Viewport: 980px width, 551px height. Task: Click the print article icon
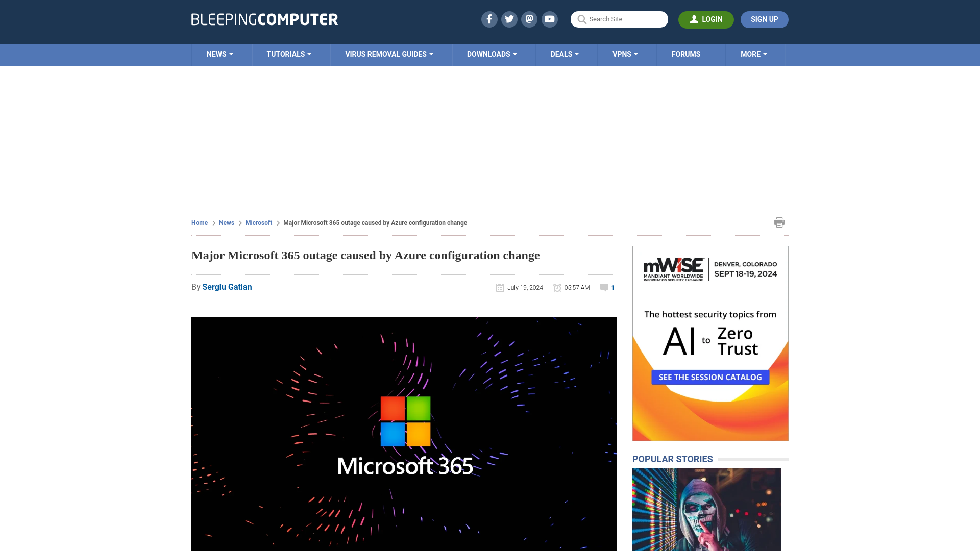(x=779, y=222)
